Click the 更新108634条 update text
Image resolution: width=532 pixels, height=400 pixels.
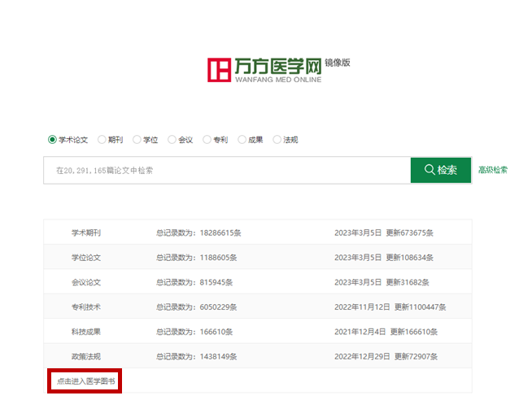tap(409, 258)
